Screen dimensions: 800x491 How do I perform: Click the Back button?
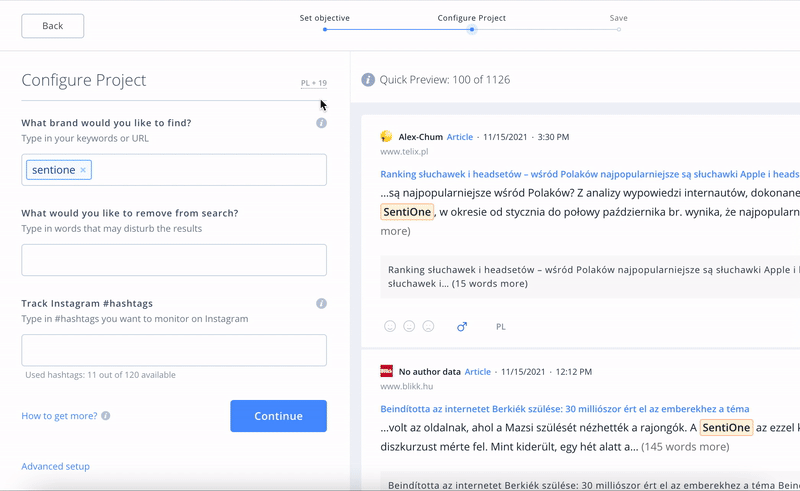pos(53,26)
